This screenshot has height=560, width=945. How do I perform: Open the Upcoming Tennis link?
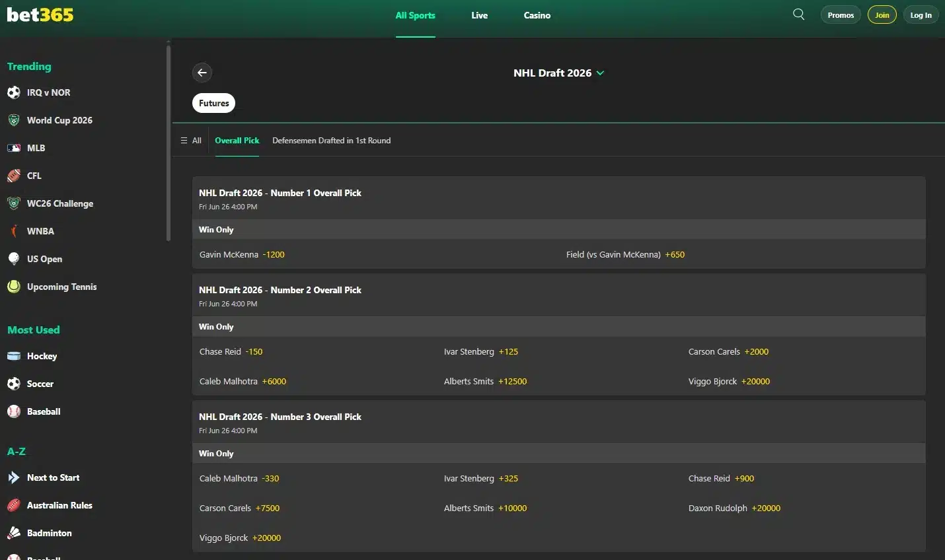click(x=62, y=287)
